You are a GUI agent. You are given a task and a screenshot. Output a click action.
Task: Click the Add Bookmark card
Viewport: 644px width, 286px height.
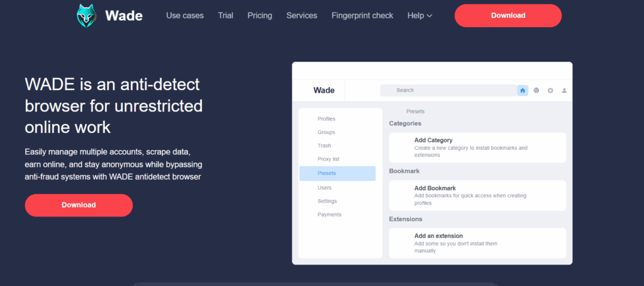(x=477, y=195)
